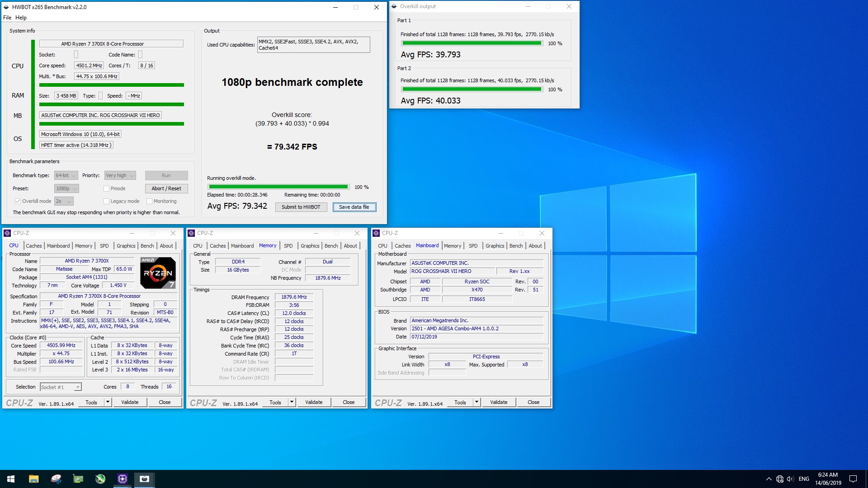
Task: Click the CPU-Z purple chip taskbar icon
Action: [x=122, y=479]
